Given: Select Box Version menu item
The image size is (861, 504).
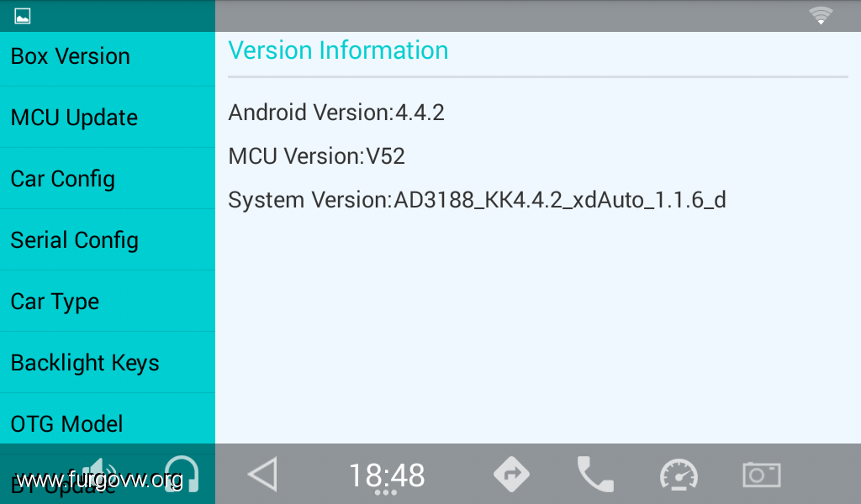Looking at the screenshot, I should 108,56.
